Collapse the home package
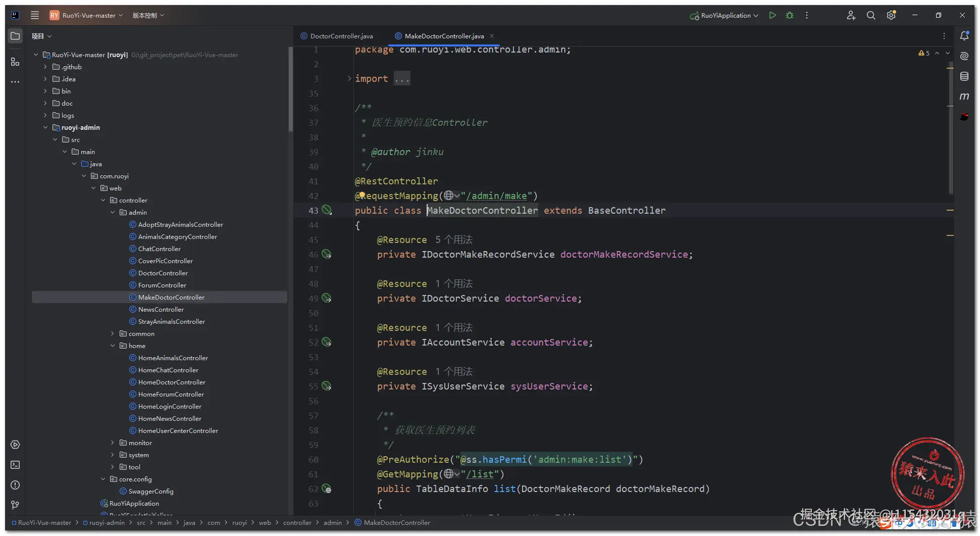Viewport: 980px width, 536px height. tap(113, 346)
